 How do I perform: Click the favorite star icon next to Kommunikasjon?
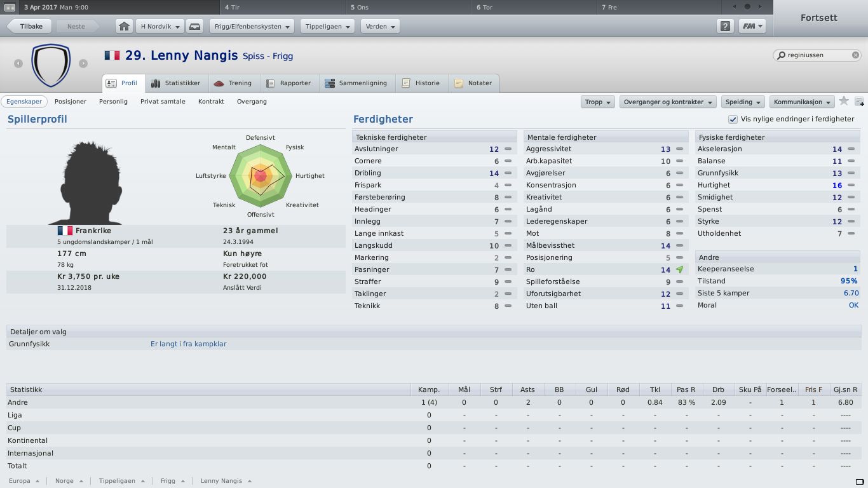(844, 101)
